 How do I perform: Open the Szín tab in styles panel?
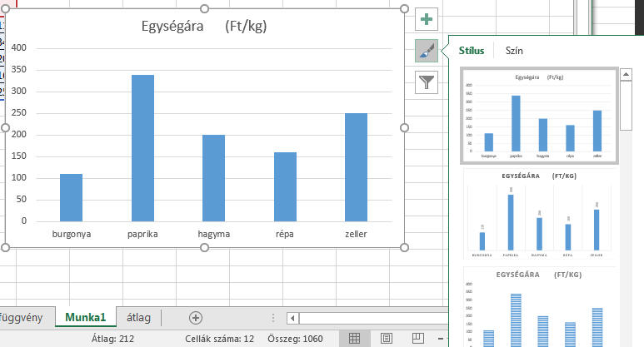(515, 51)
